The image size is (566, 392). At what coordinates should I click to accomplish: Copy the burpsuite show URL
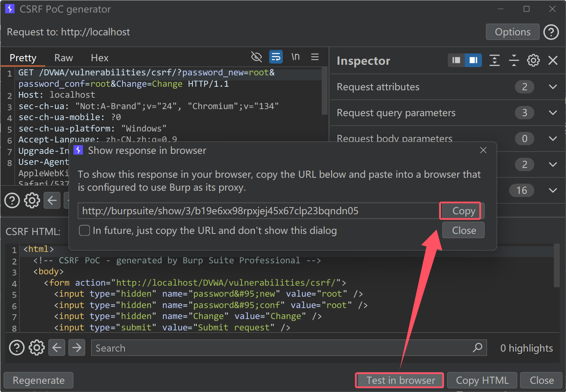463,211
